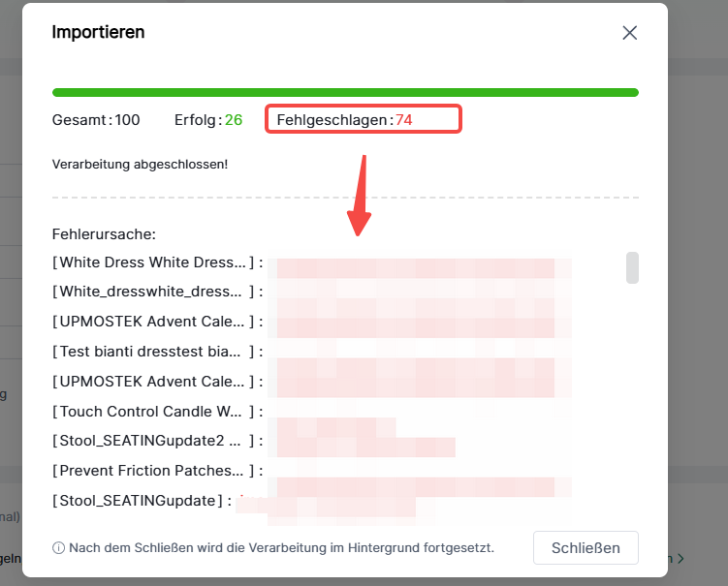Select the Touch Control Candle W... error entry
The image size is (728, 586).
click(x=158, y=411)
